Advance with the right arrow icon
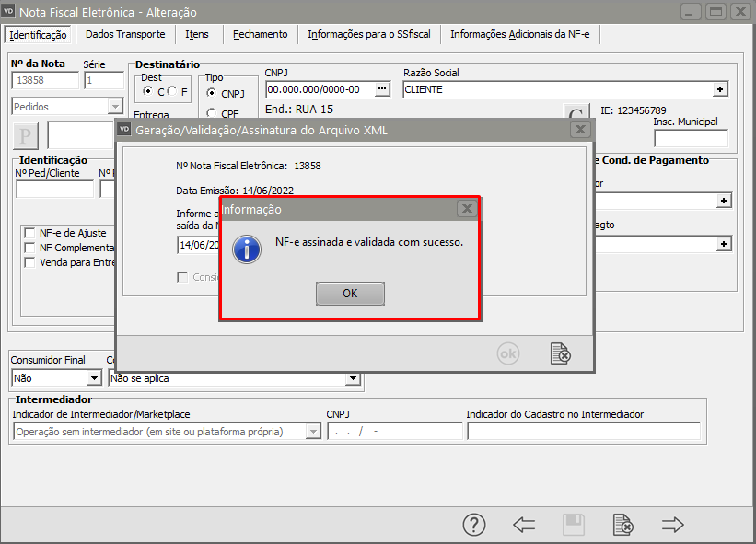Image resolution: width=756 pixels, height=544 pixels. pos(672,525)
